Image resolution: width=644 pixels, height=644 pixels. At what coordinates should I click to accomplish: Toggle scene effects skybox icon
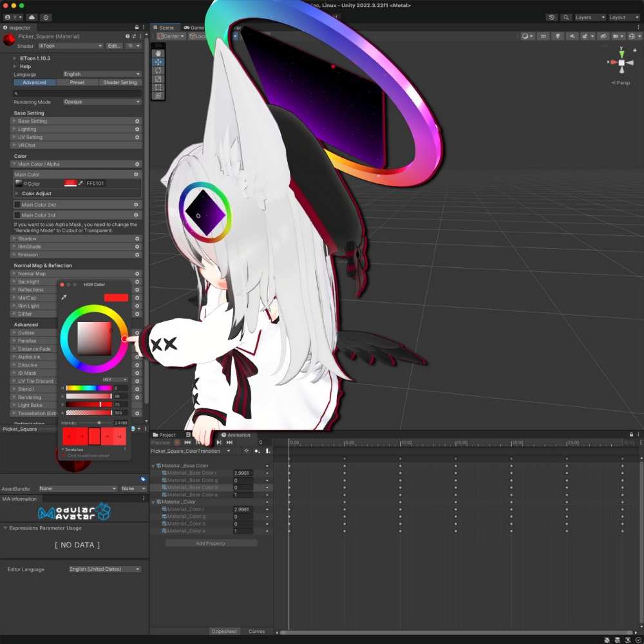click(x=585, y=36)
